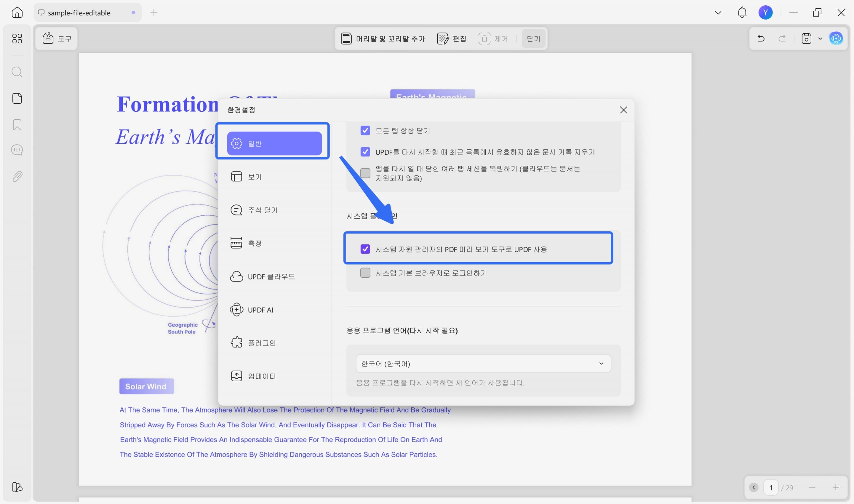Click text line starting 'The Stable Existence'

tap(279, 454)
